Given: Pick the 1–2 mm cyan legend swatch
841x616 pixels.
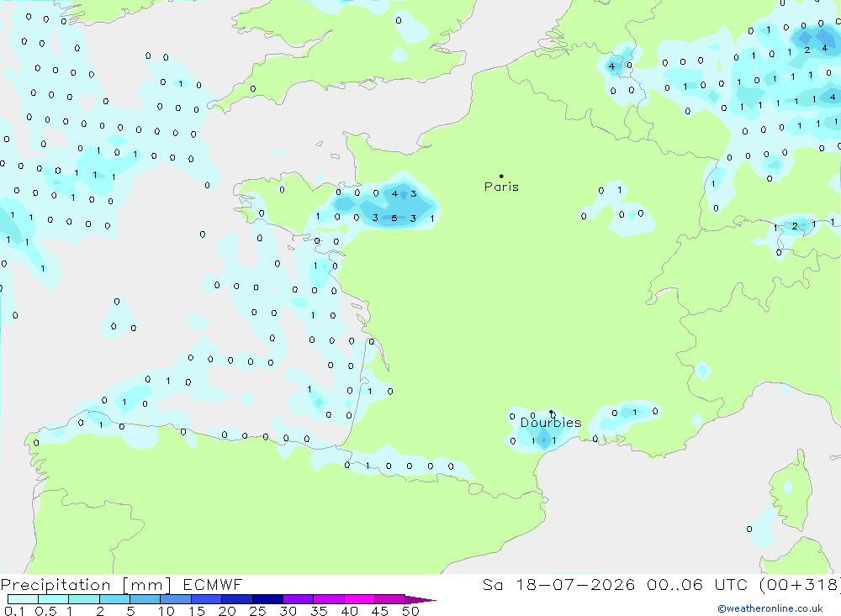Looking at the screenshot, I should tap(84, 599).
